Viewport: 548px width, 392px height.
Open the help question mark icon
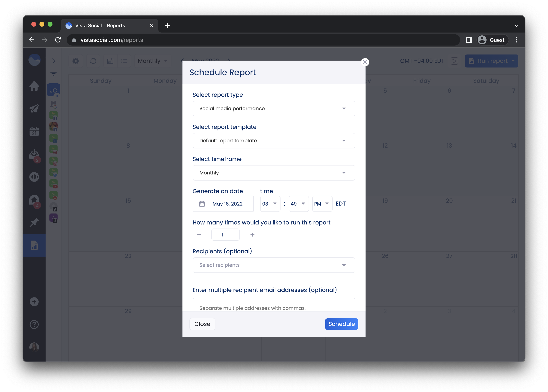coord(34,324)
